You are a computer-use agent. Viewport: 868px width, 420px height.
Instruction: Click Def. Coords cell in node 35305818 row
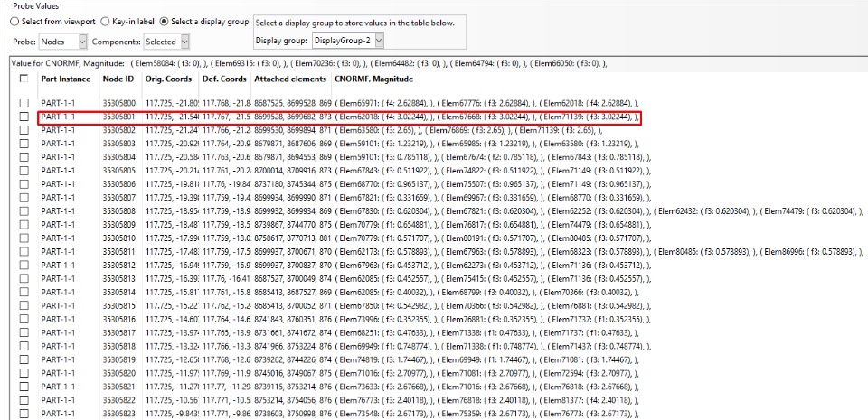coord(226,346)
